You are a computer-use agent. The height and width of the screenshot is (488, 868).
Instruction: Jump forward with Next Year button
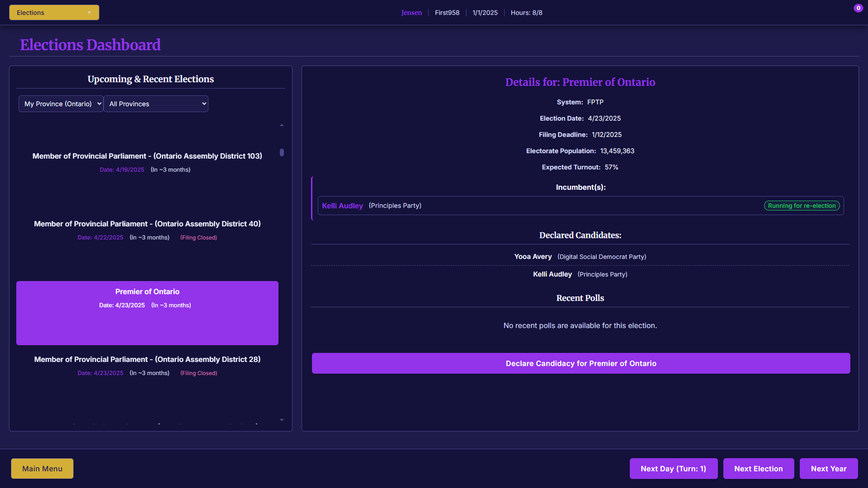(x=828, y=469)
